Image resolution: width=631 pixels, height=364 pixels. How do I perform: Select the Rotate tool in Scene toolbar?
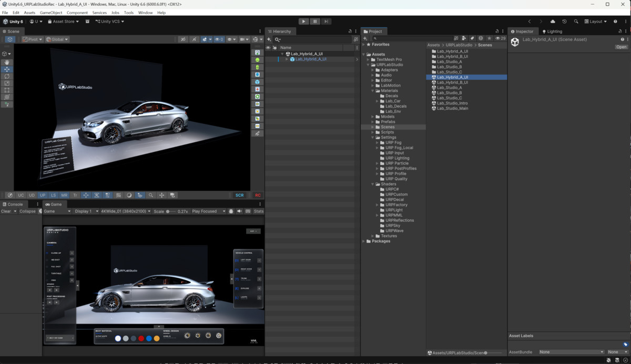[7, 76]
